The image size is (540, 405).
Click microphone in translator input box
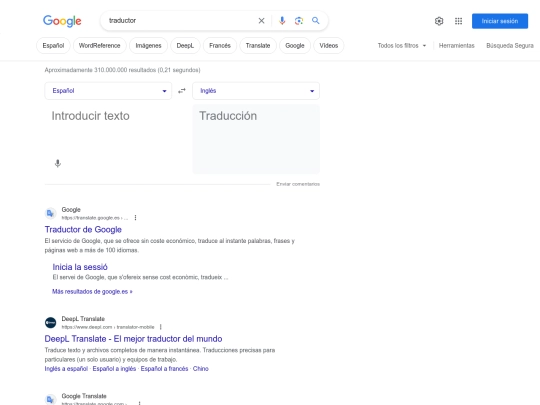58,163
